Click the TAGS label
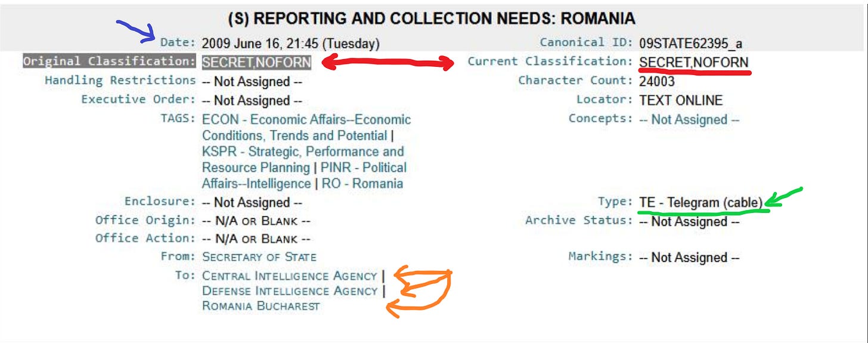Image resolution: width=868 pixels, height=343 pixels. coord(178,118)
